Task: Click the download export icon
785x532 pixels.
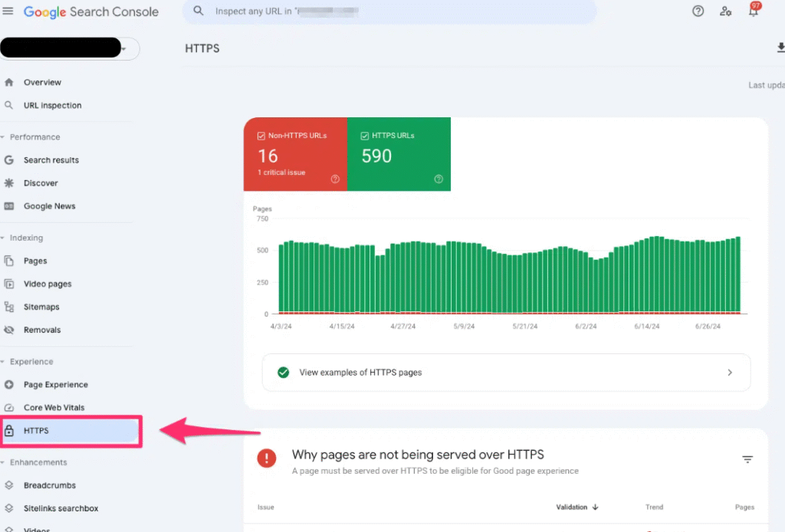Action: 780,48
